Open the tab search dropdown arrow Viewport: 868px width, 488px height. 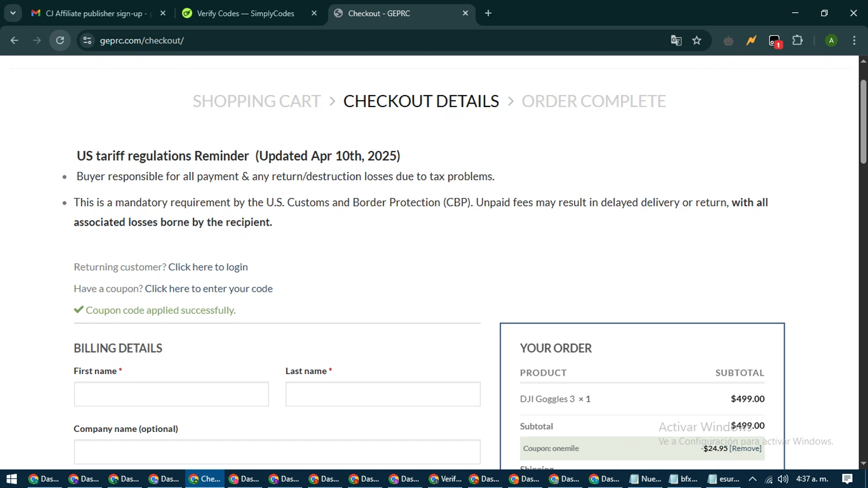tap(13, 13)
